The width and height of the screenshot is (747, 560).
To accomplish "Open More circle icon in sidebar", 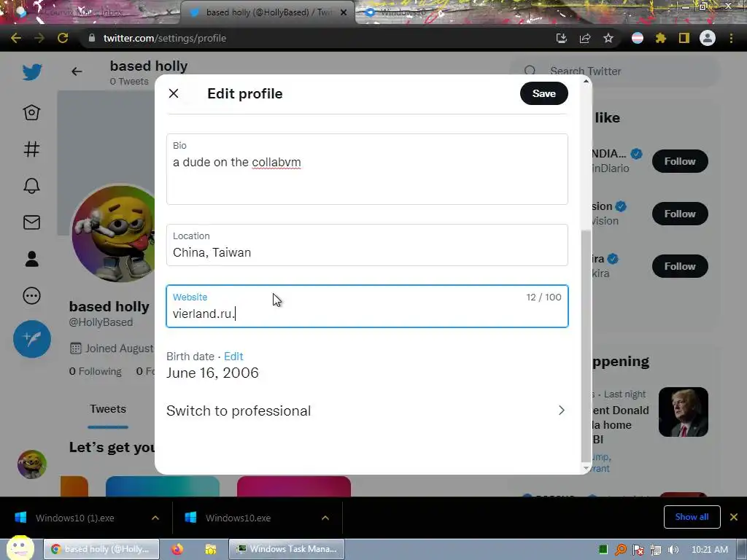I will coord(31,296).
